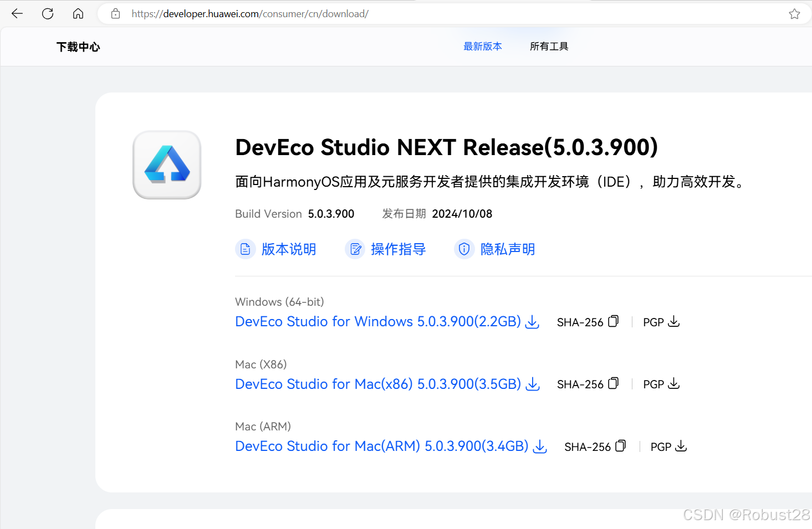Switch to the 最新版本 tab
812x529 pixels.
click(483, 47)
